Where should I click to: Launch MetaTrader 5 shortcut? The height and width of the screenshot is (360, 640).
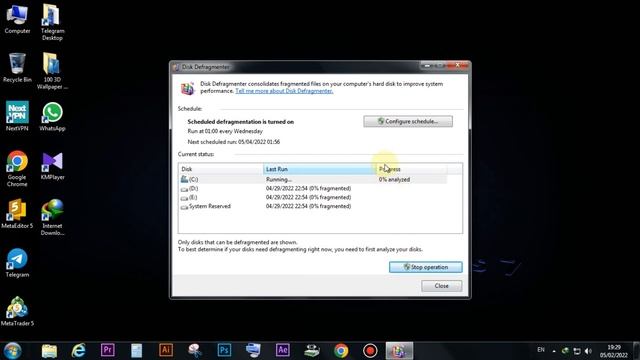pyautogui.click(x=17, y=311)
